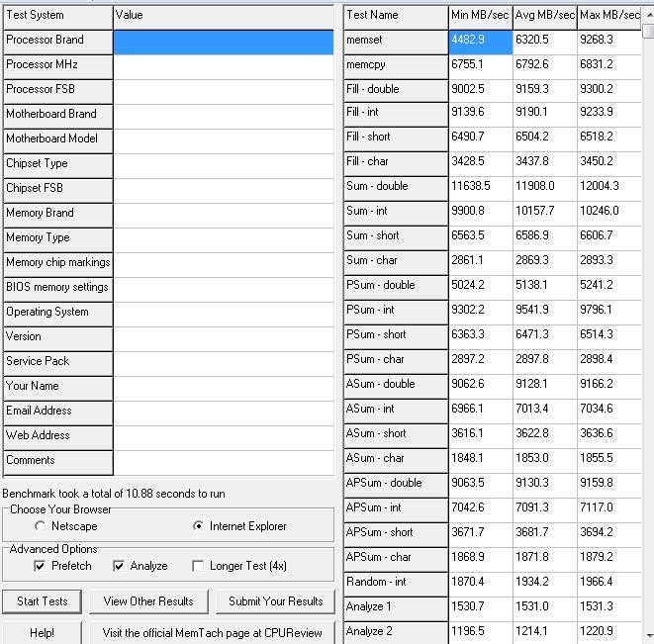The image size is (654, 644).
Task: Click the APSum - int min value 7042.6
Action: (481, 510)
